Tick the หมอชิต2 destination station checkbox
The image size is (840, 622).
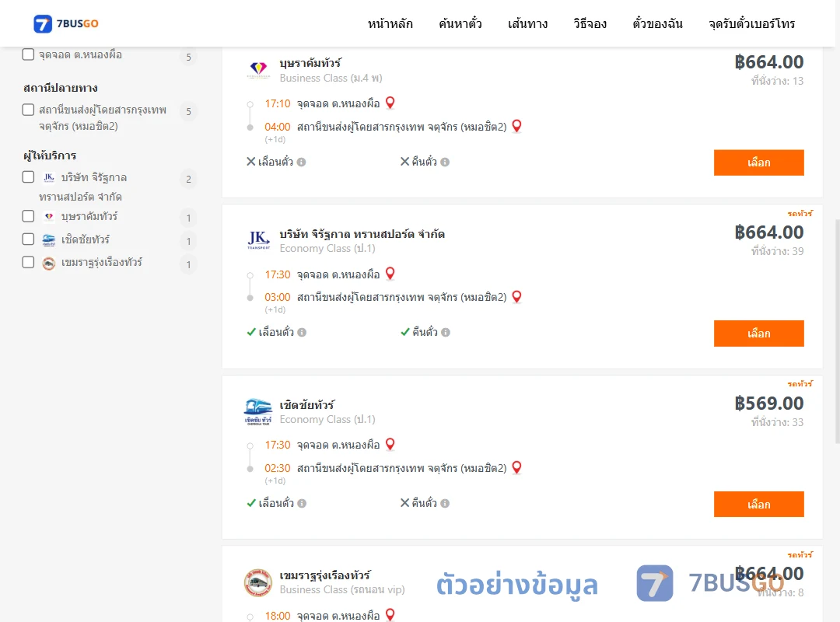[29, 110]
